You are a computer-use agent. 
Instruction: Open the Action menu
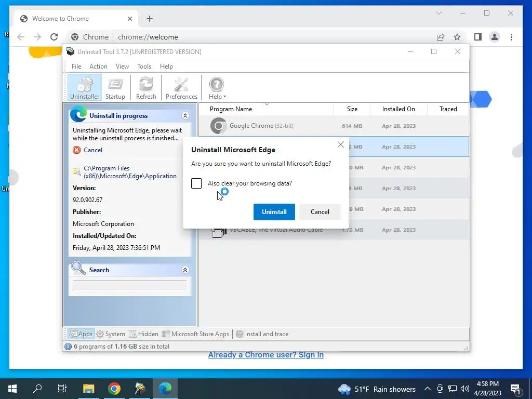[98, 66]
